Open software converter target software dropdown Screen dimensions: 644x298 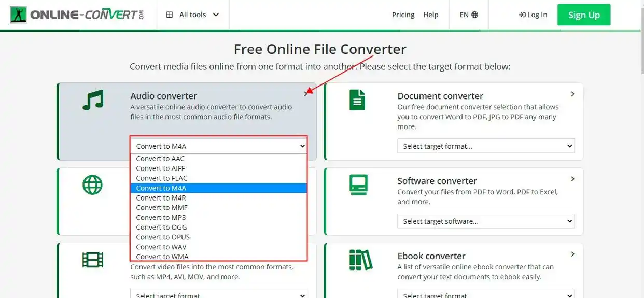point(486,221)
